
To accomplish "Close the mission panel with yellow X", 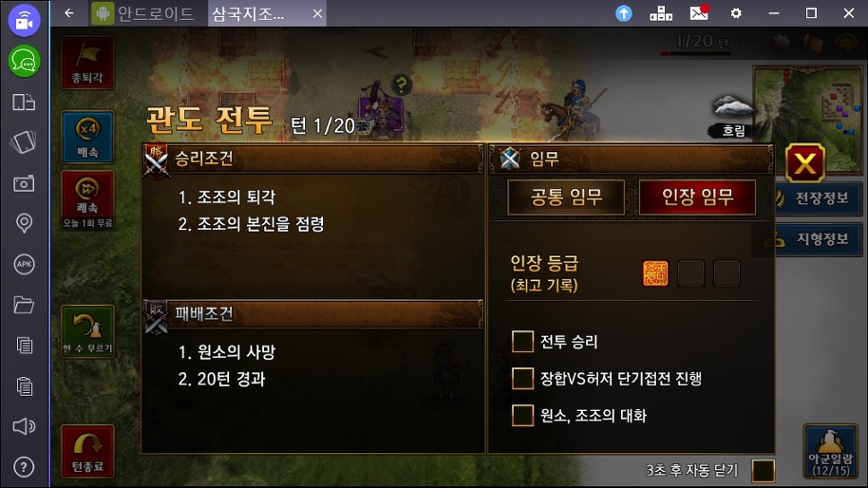I will pos(804,163).
